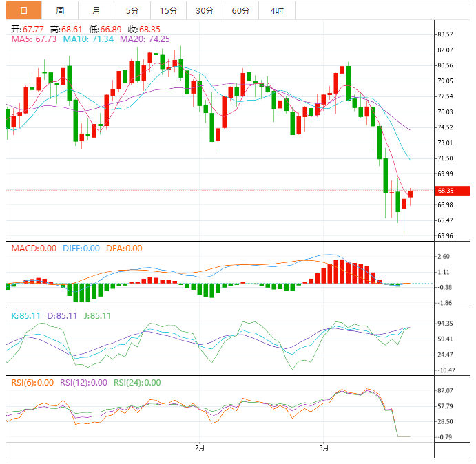This screenshot has width=476, height=464.
Task: Select the 15分 timeframe tab
Action: tap(167, 10)
